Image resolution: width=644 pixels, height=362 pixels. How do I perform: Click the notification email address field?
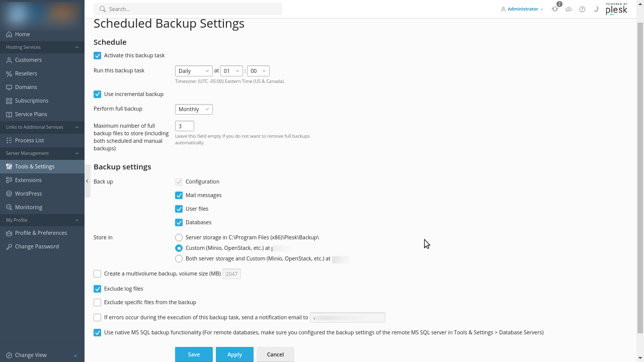coord(348,317)
